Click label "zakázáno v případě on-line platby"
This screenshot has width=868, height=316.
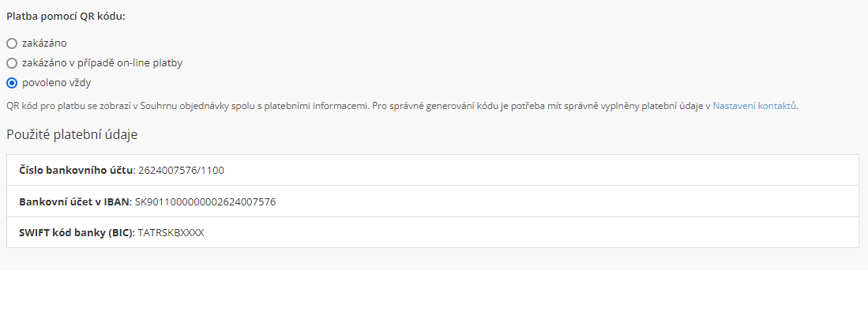pyautogui.click(x=103, y=62)
